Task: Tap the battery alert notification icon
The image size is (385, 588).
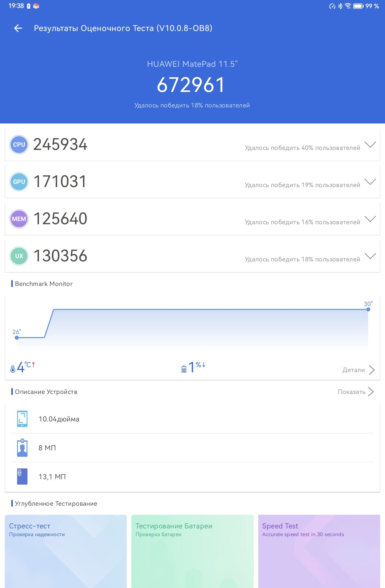Action: (29, 6)
